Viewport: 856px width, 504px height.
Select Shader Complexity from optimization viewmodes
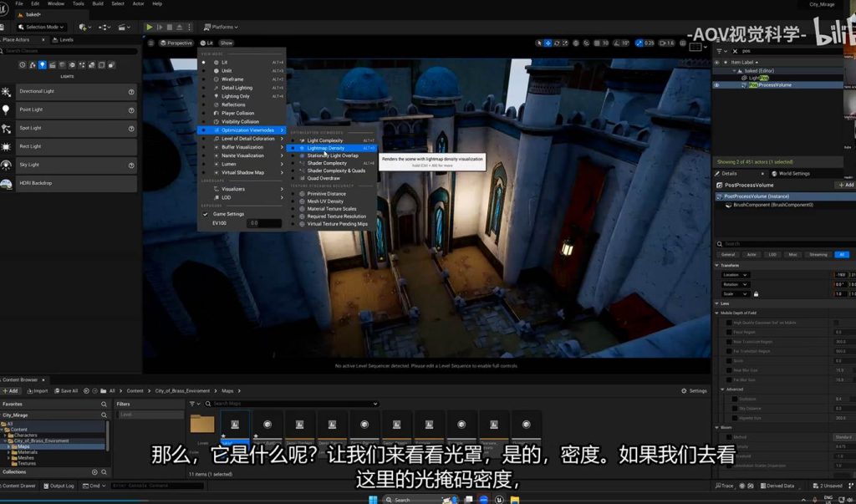click(x=326, y=163)
